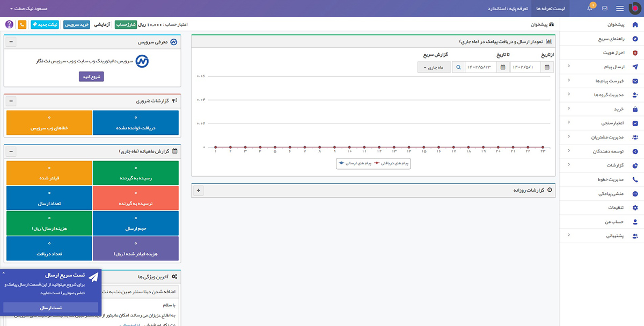Click the paper plane icon in تست سریع ارسال popup
This screenshot has height=326, width=644.
[x=93, y=277]
